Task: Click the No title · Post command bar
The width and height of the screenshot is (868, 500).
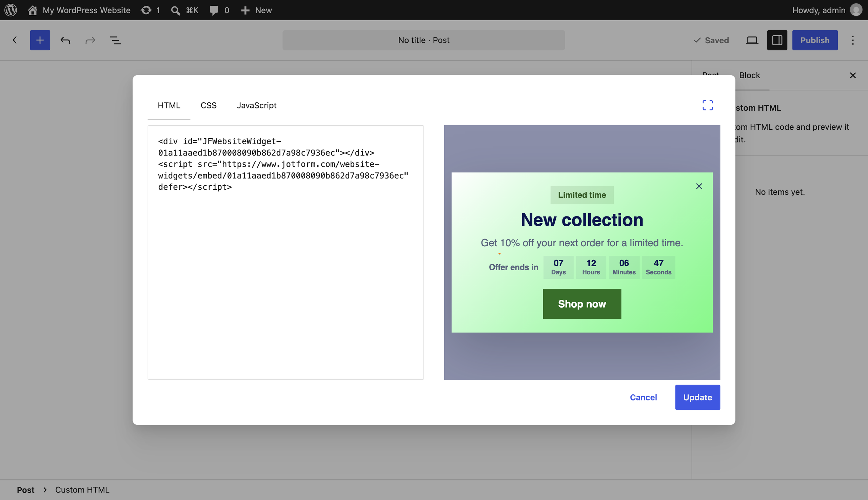Action: pos(423,40)
